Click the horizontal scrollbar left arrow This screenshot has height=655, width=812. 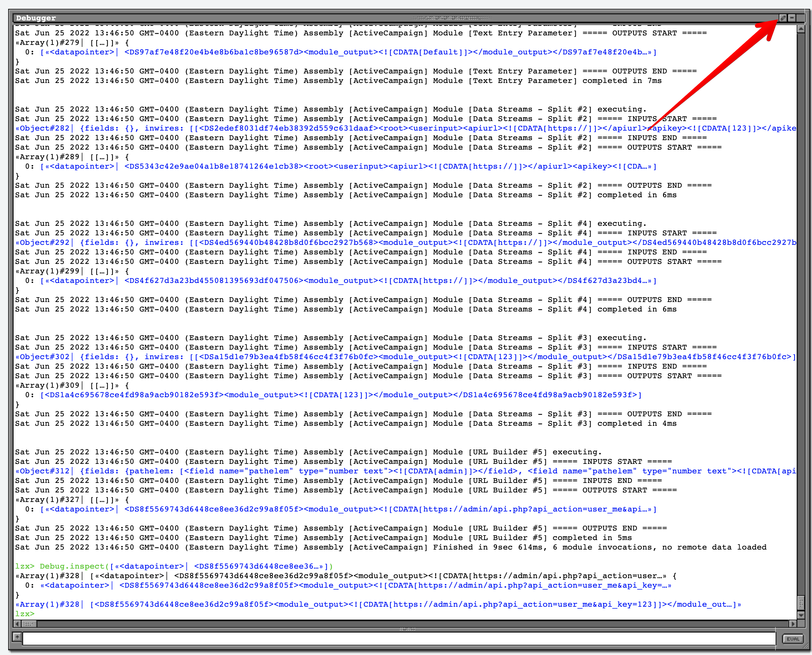[x=17, y=624]
